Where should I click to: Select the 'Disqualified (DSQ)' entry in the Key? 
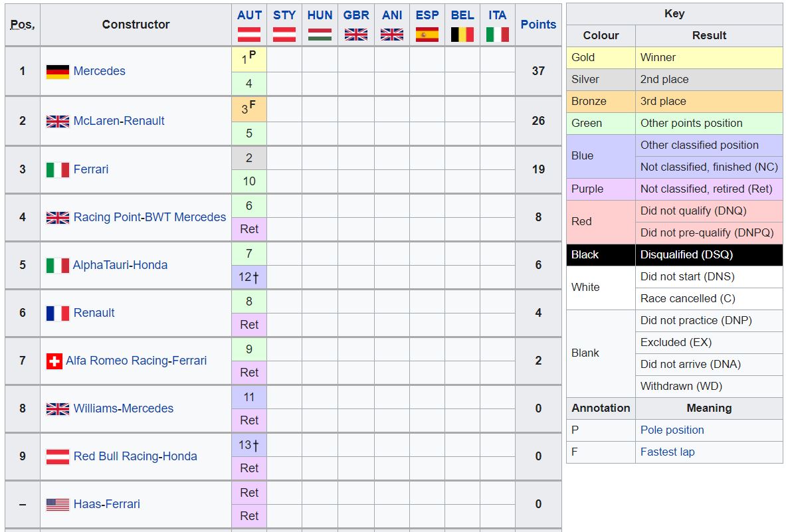(x=709, y=255)
